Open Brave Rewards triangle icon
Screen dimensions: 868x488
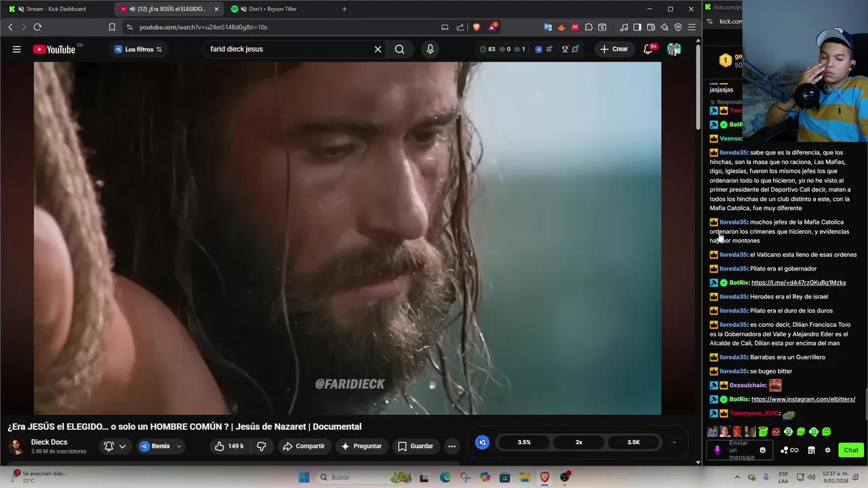coord(493,27)
